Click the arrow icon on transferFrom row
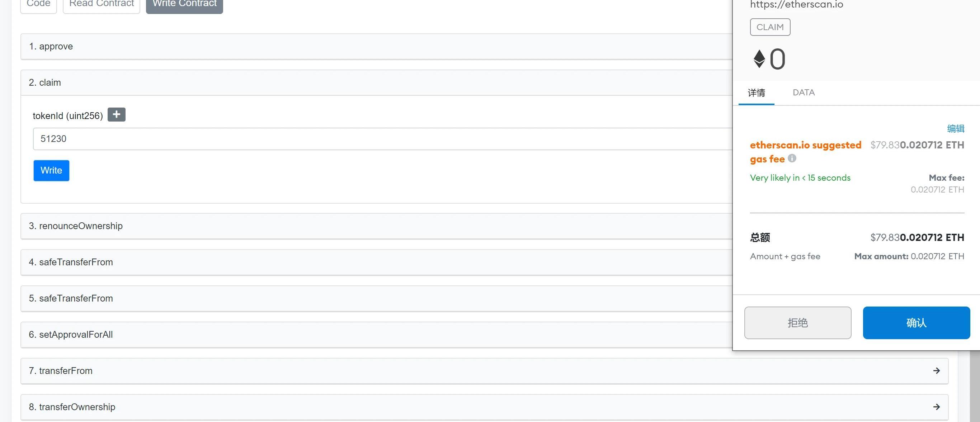 pyautogui.click(x=936, y=371)
